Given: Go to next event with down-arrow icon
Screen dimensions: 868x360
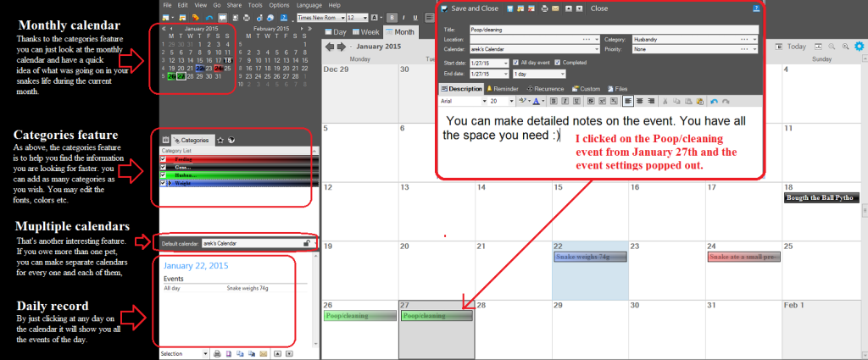Looking at the screenshot, I should coord(580,8).
